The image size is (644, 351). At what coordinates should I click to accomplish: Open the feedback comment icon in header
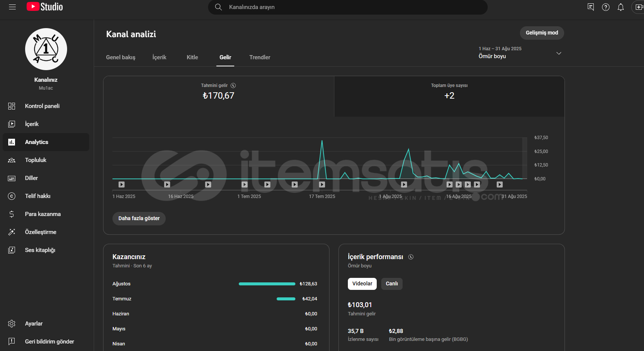pyautogui.click(x=591, y=7)
